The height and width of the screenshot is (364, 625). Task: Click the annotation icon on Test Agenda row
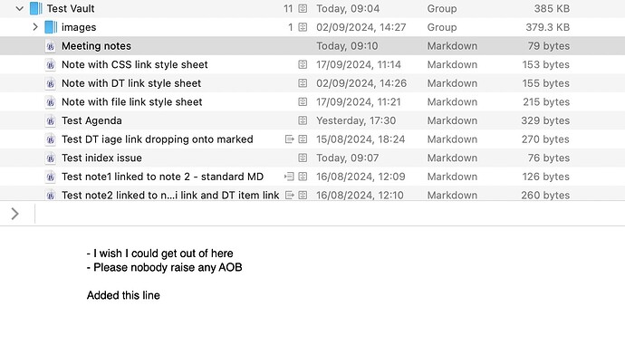(303, 120)
